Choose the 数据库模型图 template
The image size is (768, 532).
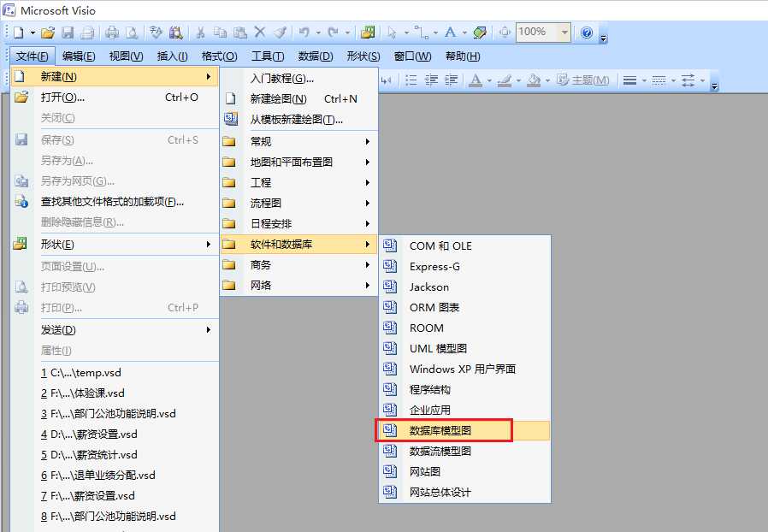[x=464, y=430]
